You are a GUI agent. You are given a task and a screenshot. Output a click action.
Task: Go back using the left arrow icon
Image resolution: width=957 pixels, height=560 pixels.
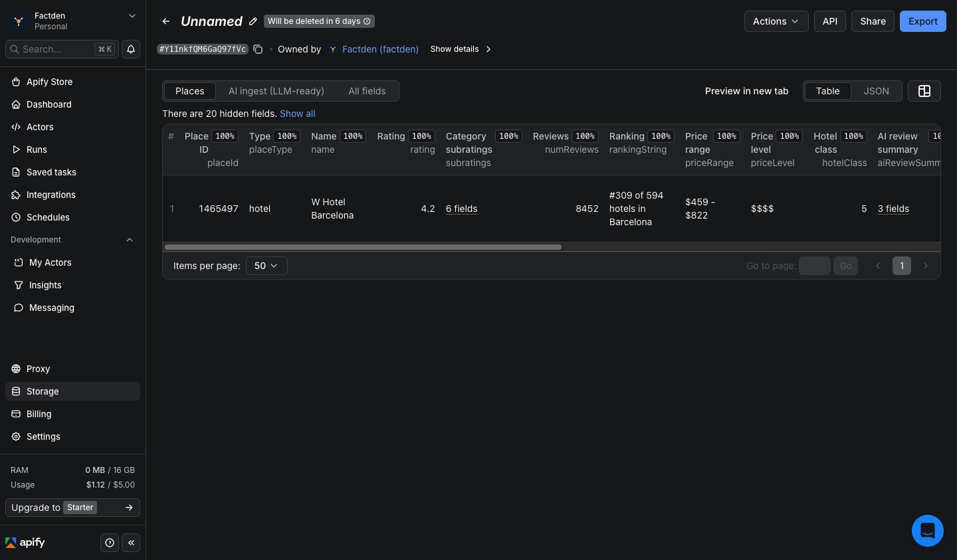tap(166, 21)
